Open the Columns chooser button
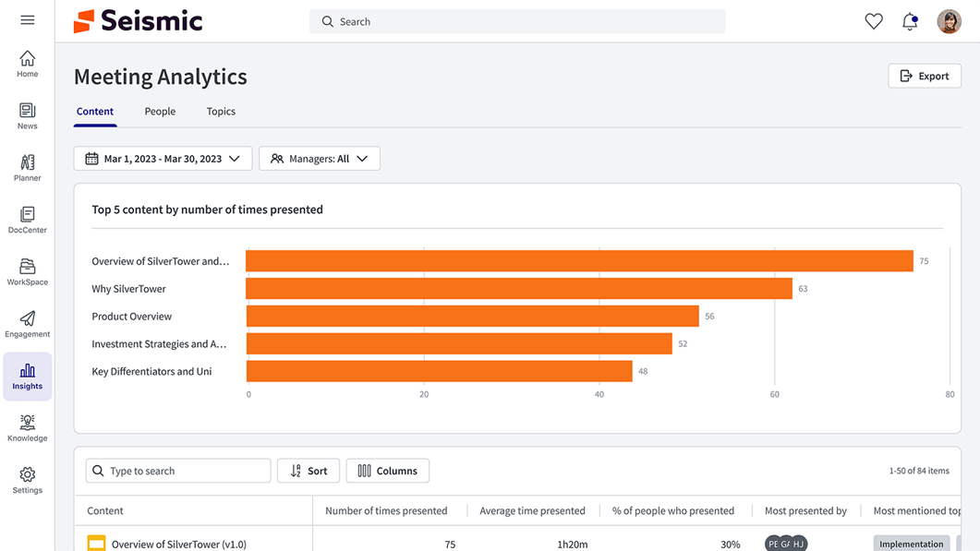This screenshot has width=980, height=551. pos(387,471)
